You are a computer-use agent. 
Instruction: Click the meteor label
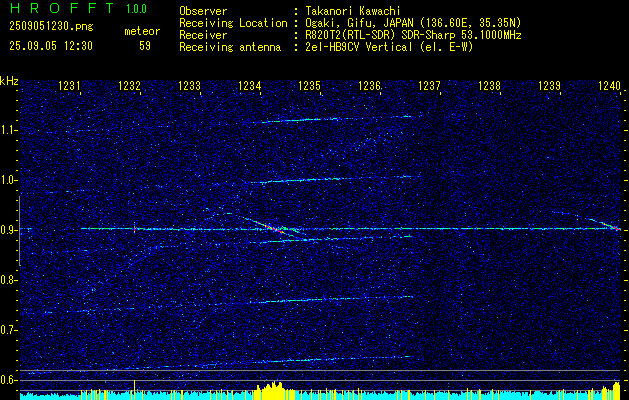coord(142,31)
